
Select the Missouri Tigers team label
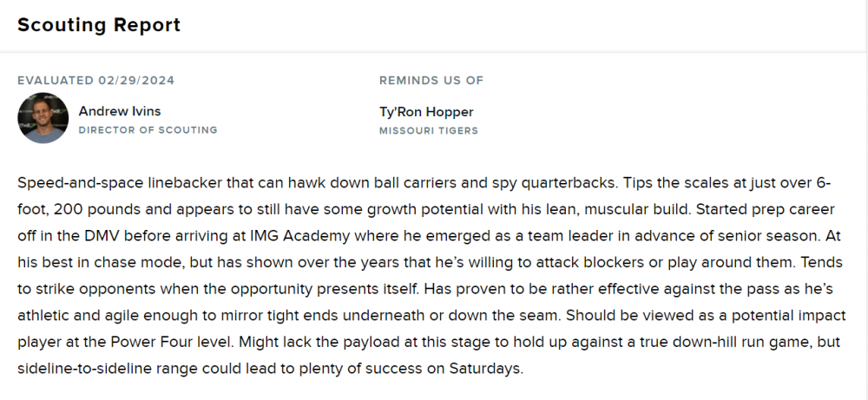point(428,131)
